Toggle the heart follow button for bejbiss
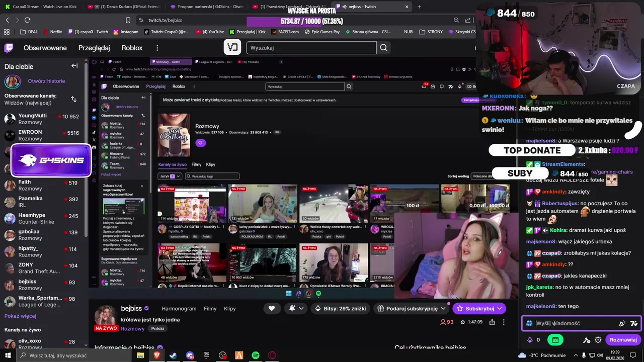 [272, 308]
